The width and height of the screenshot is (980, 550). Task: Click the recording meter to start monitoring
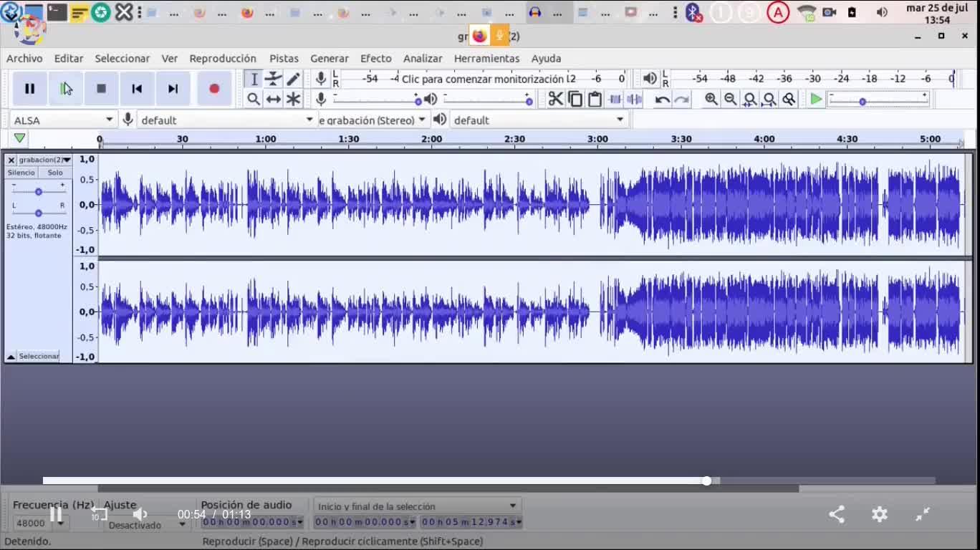[x=482, y=79]
